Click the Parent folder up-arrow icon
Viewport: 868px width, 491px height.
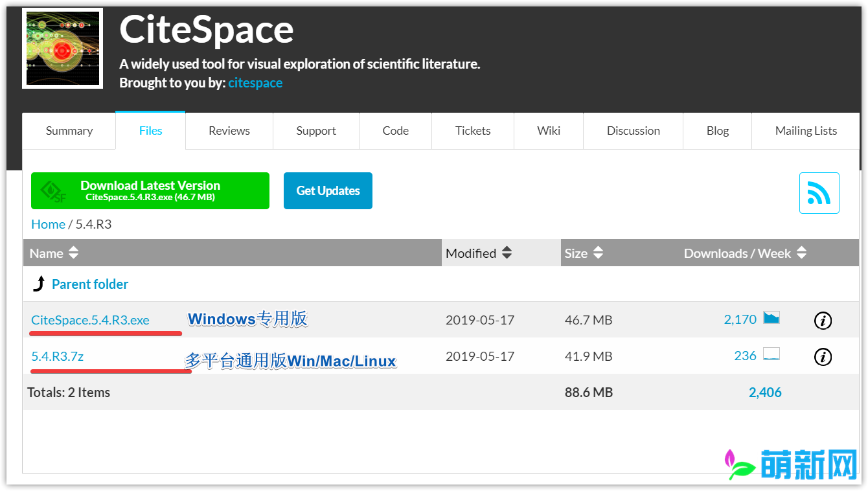coord(39,284)
